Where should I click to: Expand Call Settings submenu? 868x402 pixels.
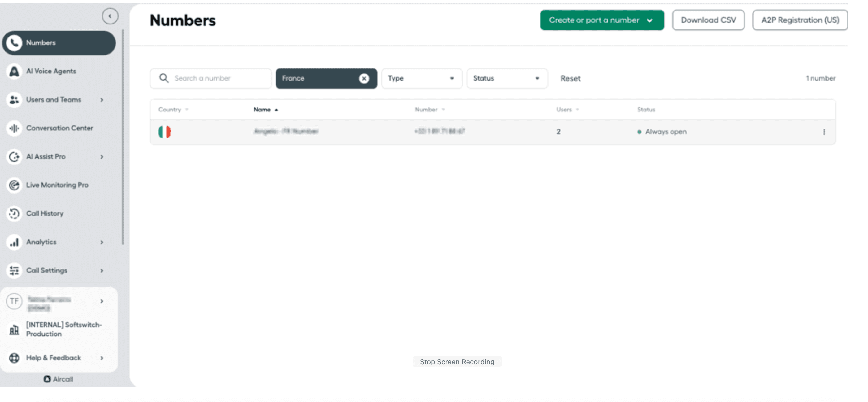[x=102, y=270]
